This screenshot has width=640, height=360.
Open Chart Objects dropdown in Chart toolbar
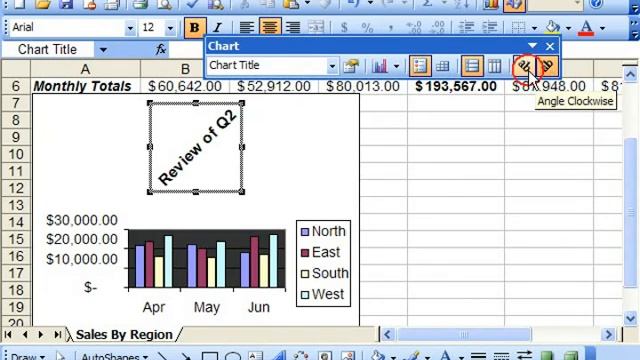coord(332,66)
